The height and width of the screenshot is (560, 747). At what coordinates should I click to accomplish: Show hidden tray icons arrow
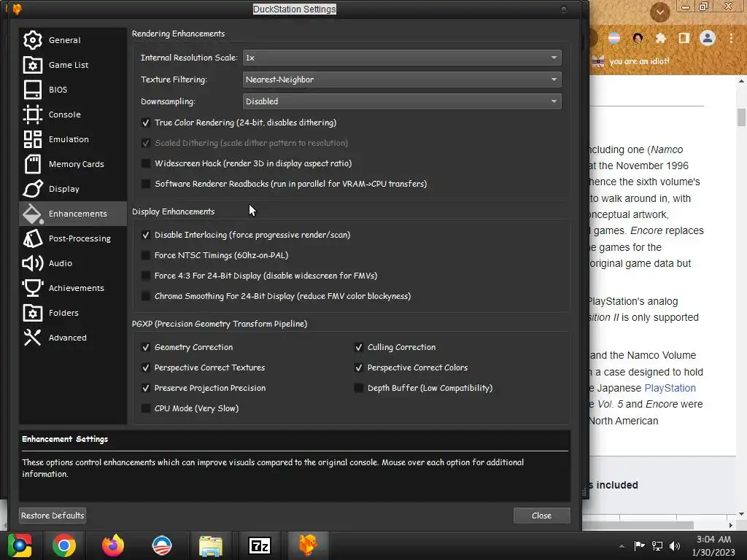622,546
